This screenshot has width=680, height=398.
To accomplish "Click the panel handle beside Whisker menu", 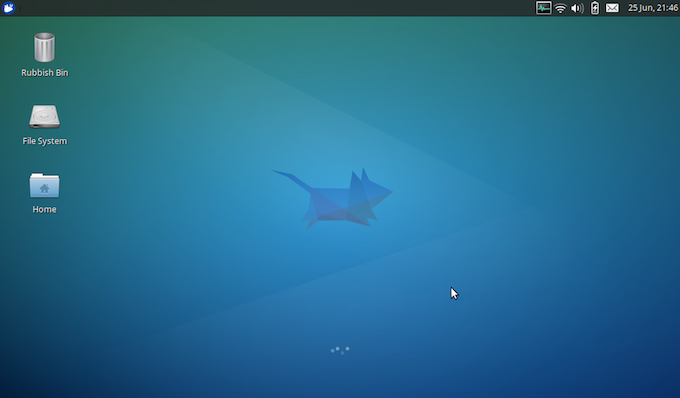I will point(20,8).
